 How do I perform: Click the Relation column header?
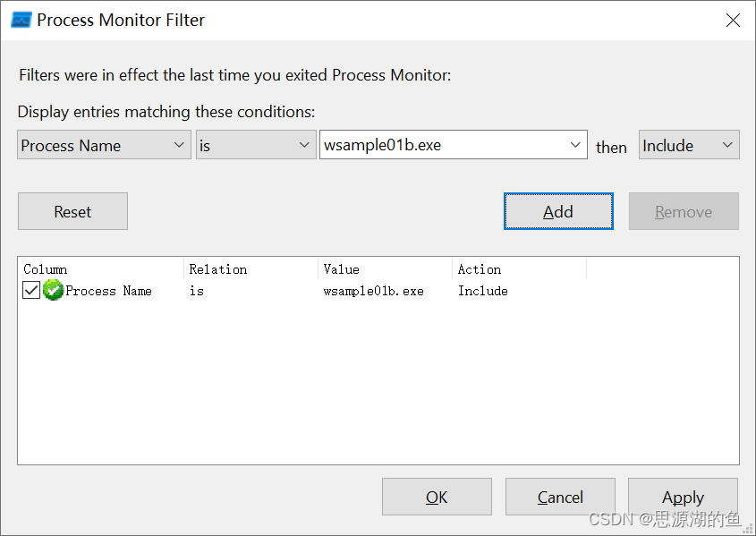click(x=251, y=269)
